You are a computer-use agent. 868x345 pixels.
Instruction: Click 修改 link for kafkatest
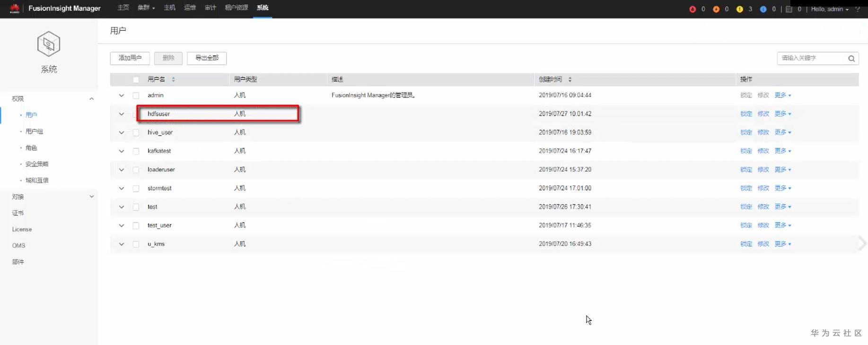(763, 151)
